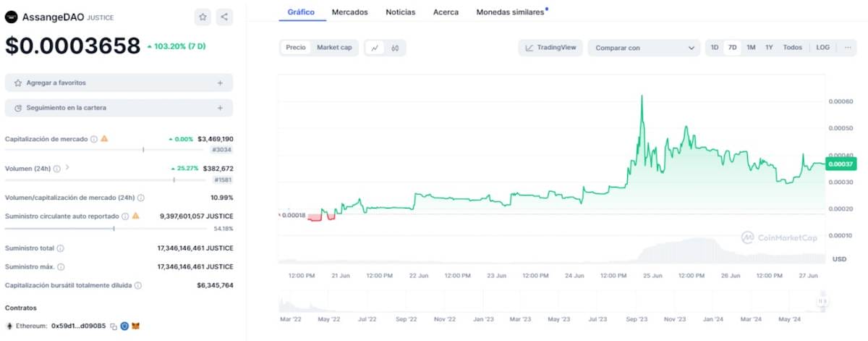868x341 pixels.
Task: Click the timeline range handle at right
Action: tap(822, 300)
